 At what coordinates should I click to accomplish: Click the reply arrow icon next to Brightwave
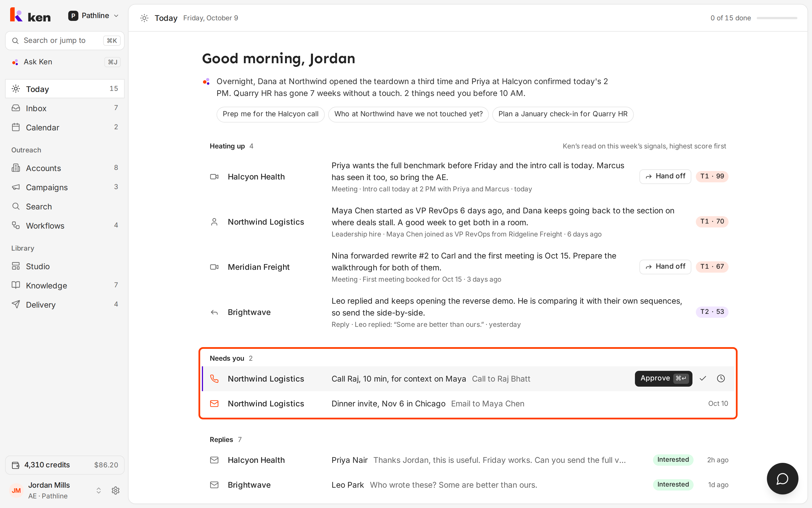pos(214,312)
